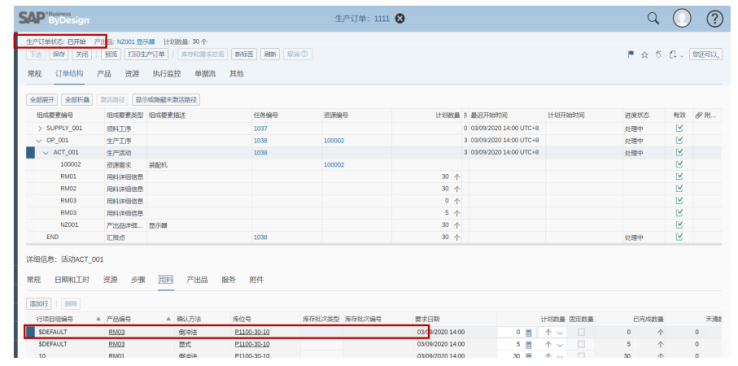Viewport: 738px width, 366px height.
Task: Click the SAP Business ByDesign logo
Action: click(54, 18)
